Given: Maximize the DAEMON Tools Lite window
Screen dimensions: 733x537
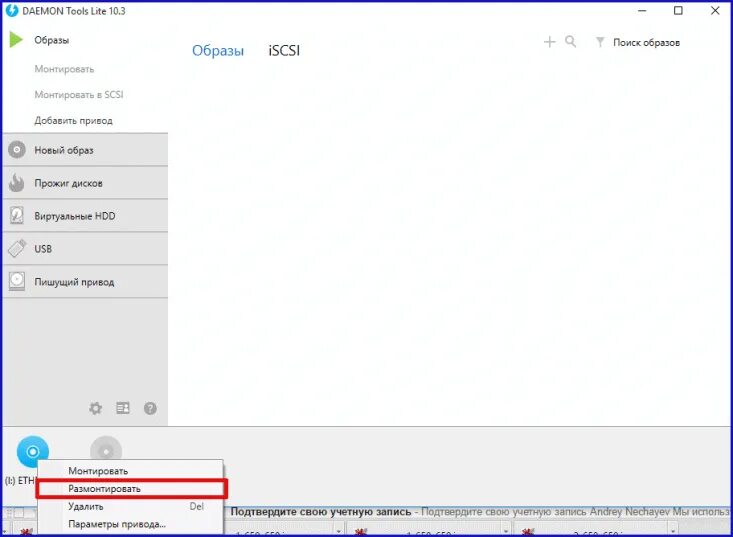Looking at the screenshot, I should (x=678, y=10).
